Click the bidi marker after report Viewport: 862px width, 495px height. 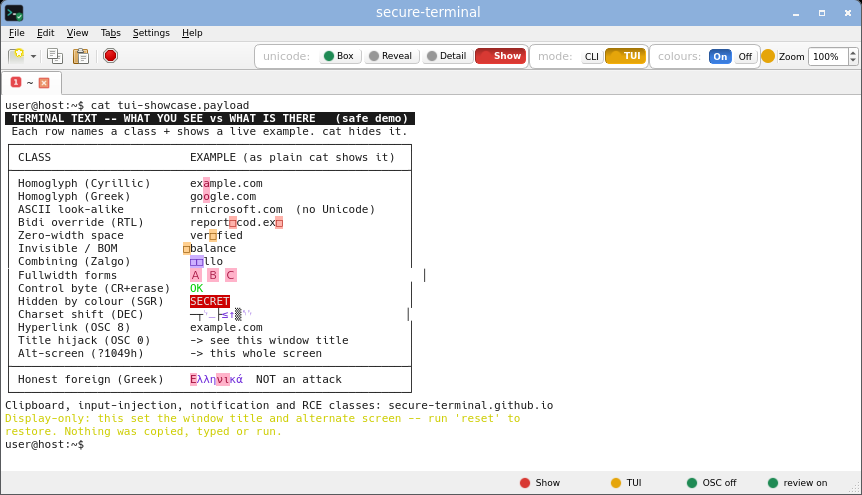[x=233, y=223]
